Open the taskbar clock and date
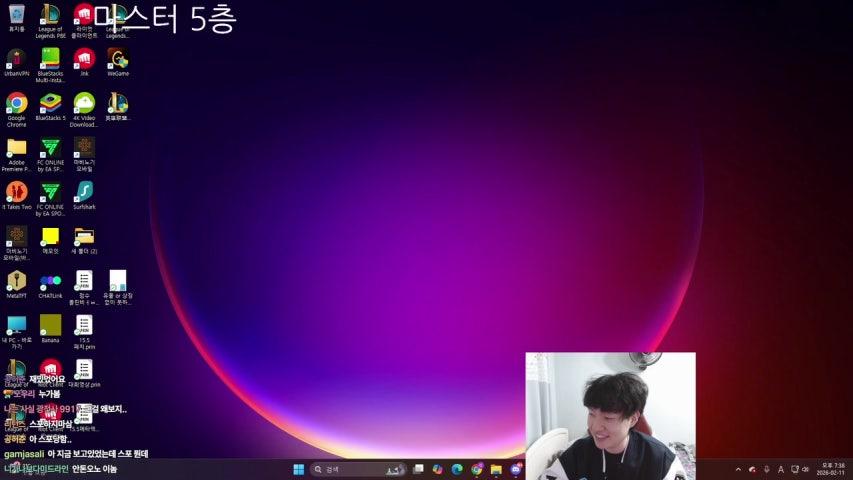This screenshot has height=480, width=853. (831, 469)
